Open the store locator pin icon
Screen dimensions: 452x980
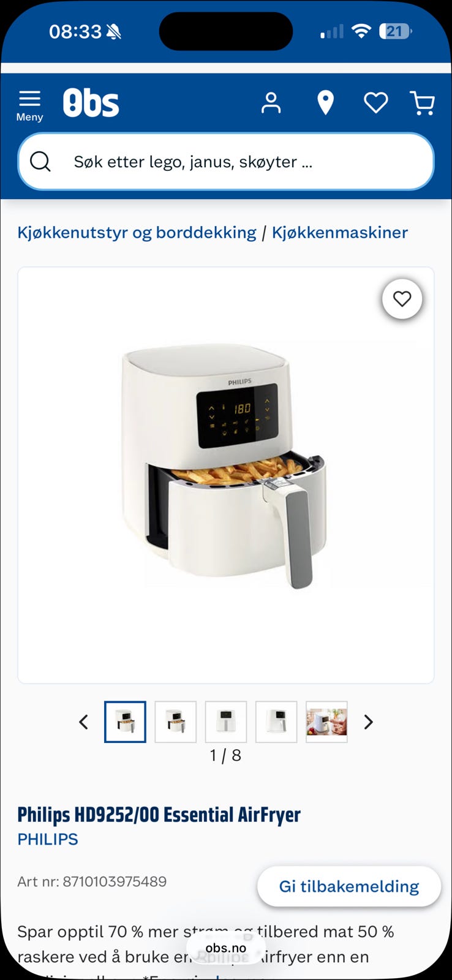(326, 103)
